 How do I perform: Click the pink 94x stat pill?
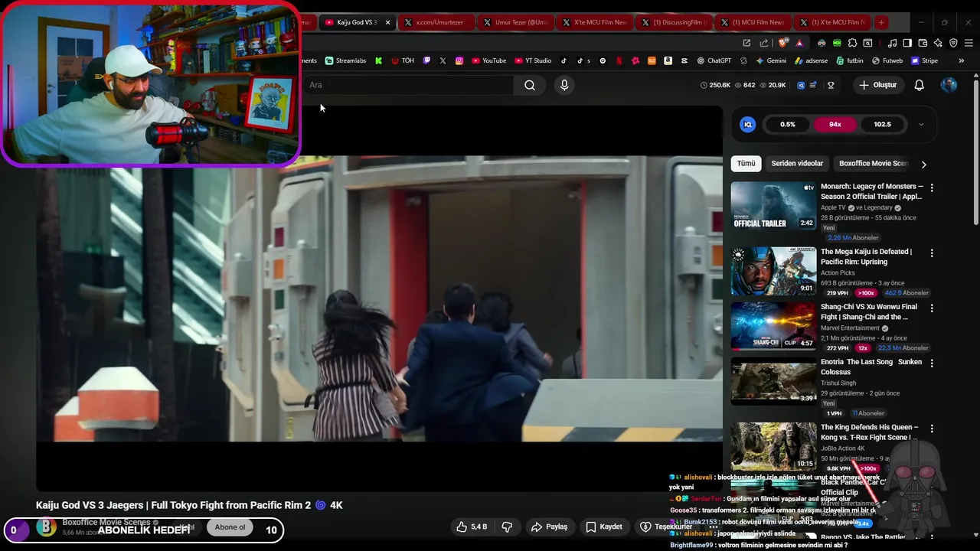(835, 124)
